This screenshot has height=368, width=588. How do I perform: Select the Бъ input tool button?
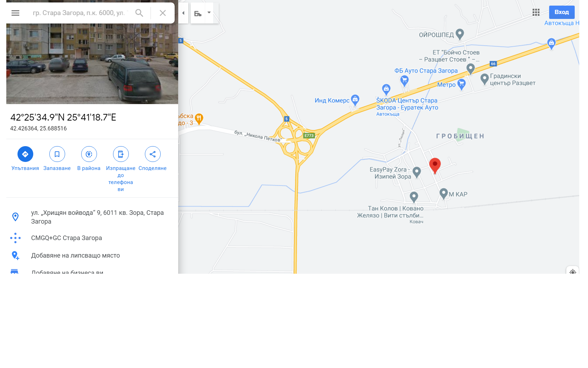click(x=198, y=13)
